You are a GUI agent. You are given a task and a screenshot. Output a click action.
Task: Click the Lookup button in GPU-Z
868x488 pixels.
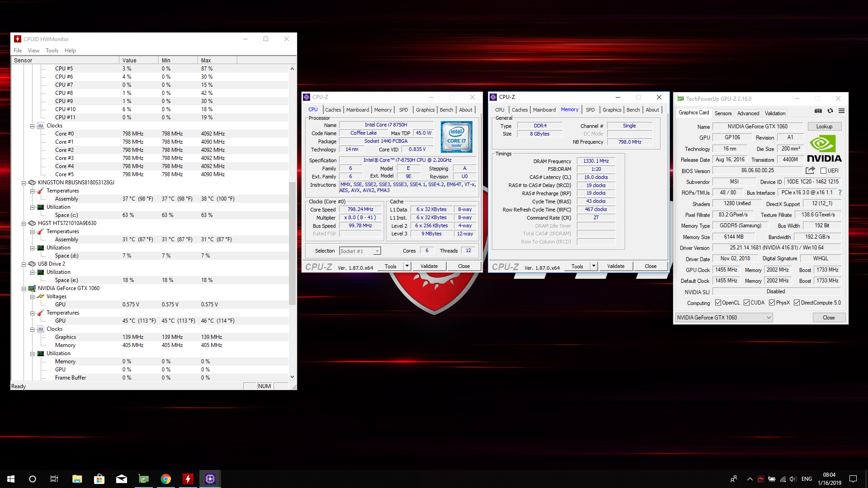824,127
